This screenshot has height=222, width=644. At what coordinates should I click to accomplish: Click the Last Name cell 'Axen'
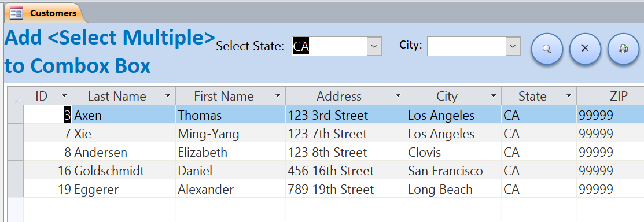pos(124,115)
